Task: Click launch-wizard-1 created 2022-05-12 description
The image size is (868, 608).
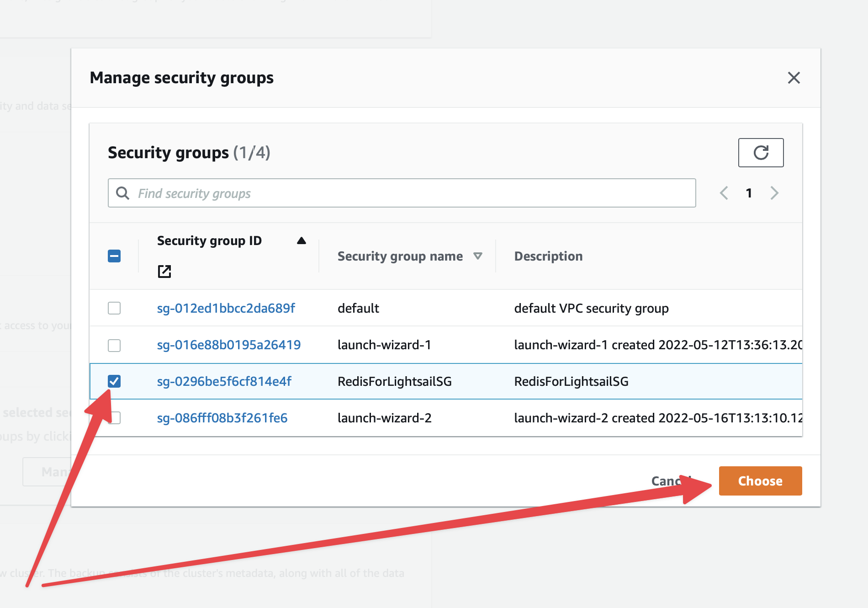Action: [658, 345]
